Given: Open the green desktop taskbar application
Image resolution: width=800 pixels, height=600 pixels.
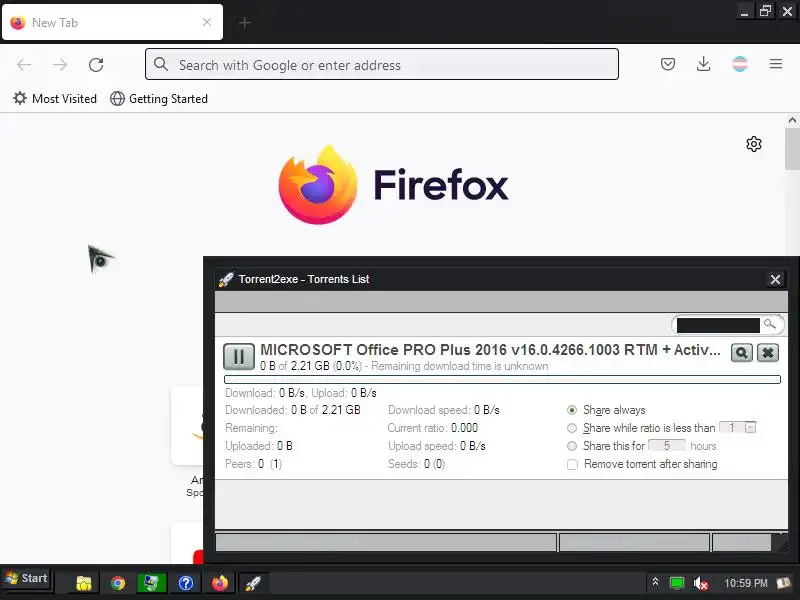Looking at the screenshot, I should (x=152, y=583).
